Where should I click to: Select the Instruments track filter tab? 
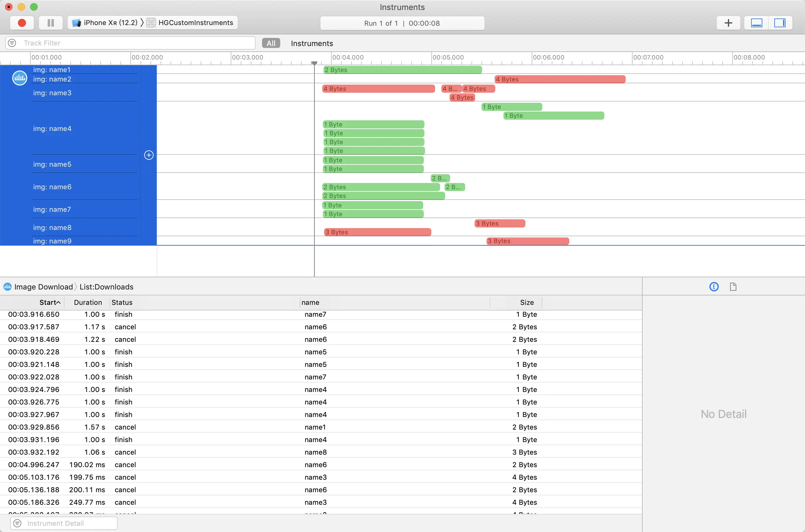click(x=312, y=44)
